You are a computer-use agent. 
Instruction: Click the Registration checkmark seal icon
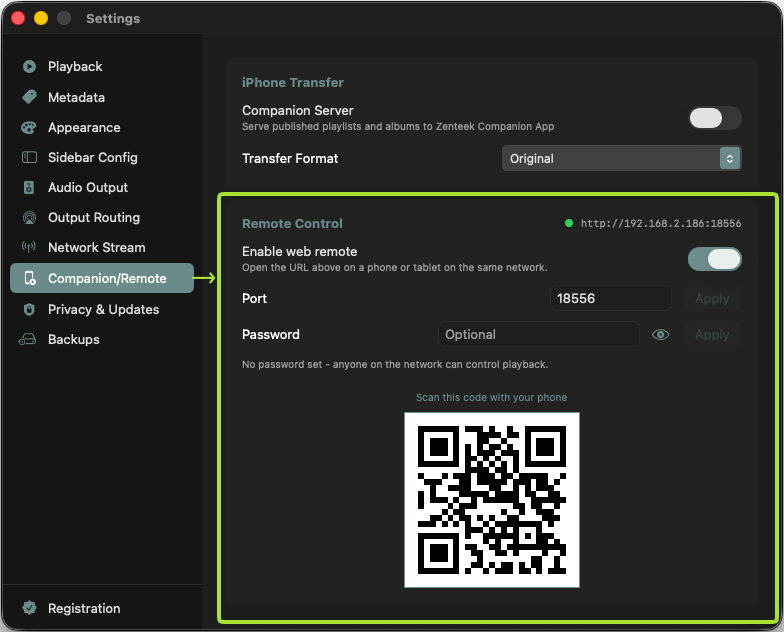coord(29,608)
